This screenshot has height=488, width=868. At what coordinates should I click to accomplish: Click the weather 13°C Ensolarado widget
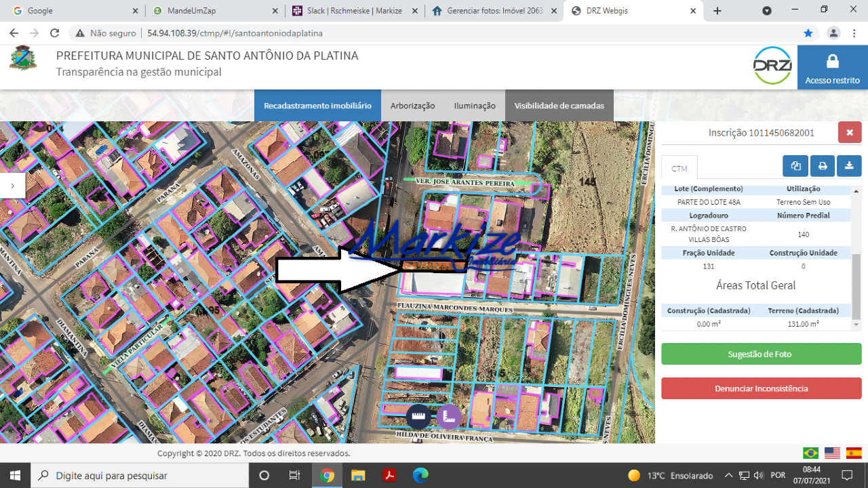click(670, 475)
